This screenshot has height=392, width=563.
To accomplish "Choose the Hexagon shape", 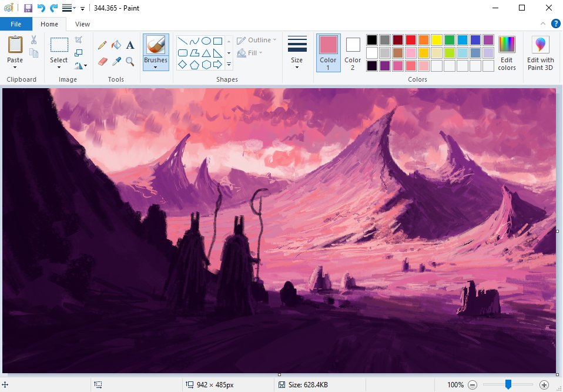I will coord(206,65).
